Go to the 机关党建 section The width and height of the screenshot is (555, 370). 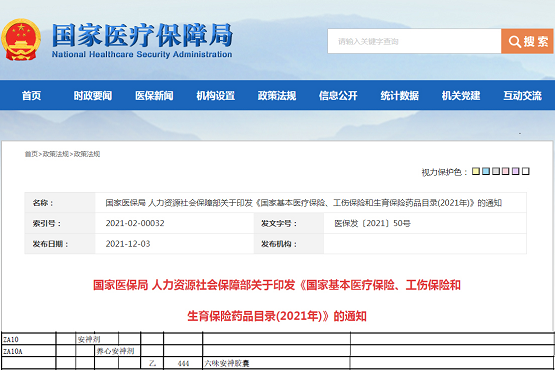click(461, 96)
